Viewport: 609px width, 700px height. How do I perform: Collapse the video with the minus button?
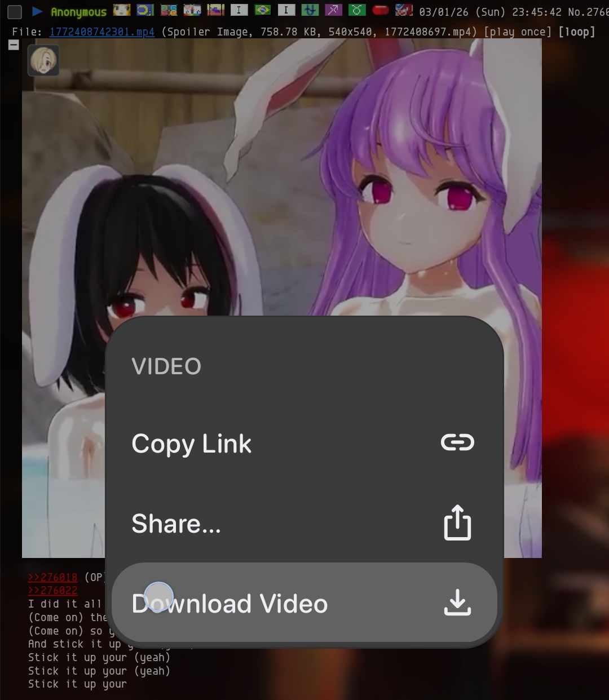pos(14,45)
